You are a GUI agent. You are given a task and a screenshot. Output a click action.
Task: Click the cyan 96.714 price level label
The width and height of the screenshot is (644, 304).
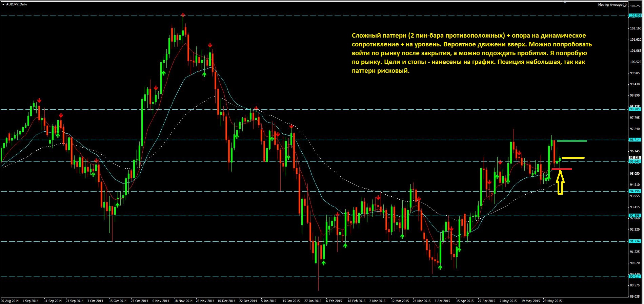pos(635,139)
